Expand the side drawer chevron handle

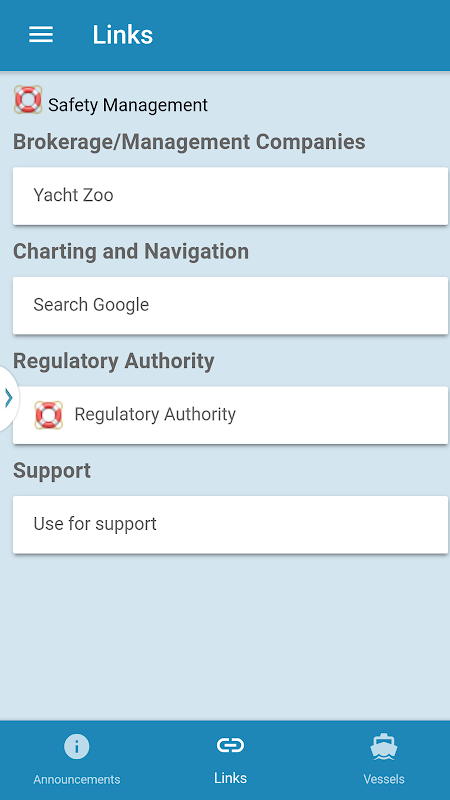tap(8, 398)
